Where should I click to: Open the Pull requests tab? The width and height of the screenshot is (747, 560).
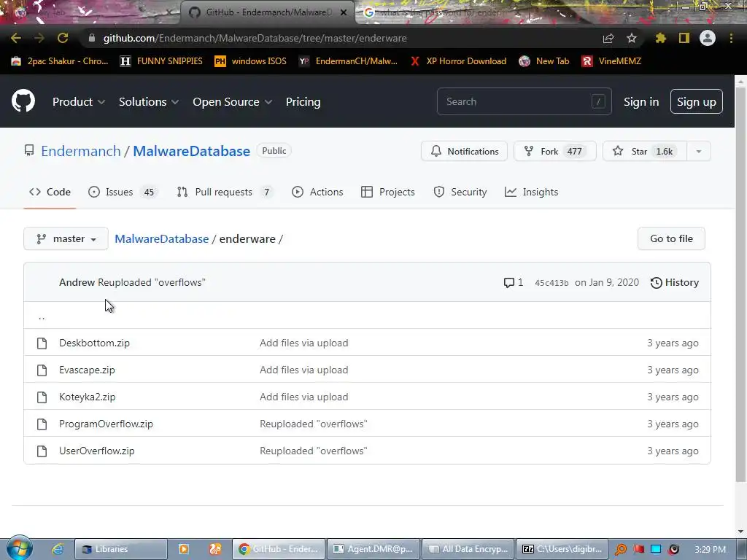tap(225, 192)
